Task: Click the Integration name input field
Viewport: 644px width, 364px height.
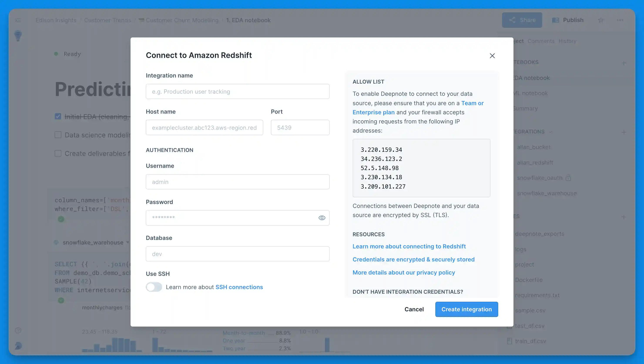Action: (237, 92)
